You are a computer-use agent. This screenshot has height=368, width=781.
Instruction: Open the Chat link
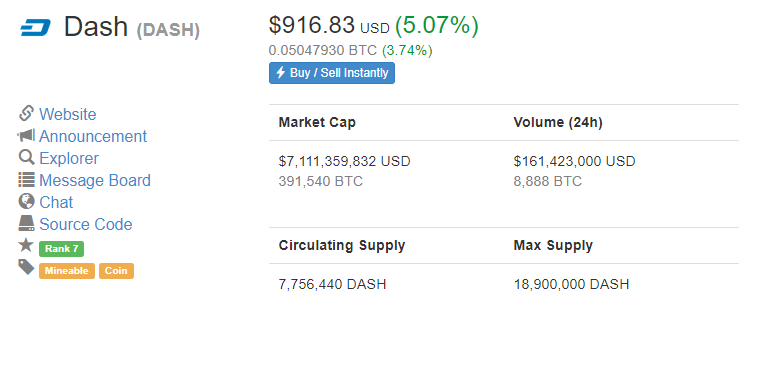click(x=56, y=202)
